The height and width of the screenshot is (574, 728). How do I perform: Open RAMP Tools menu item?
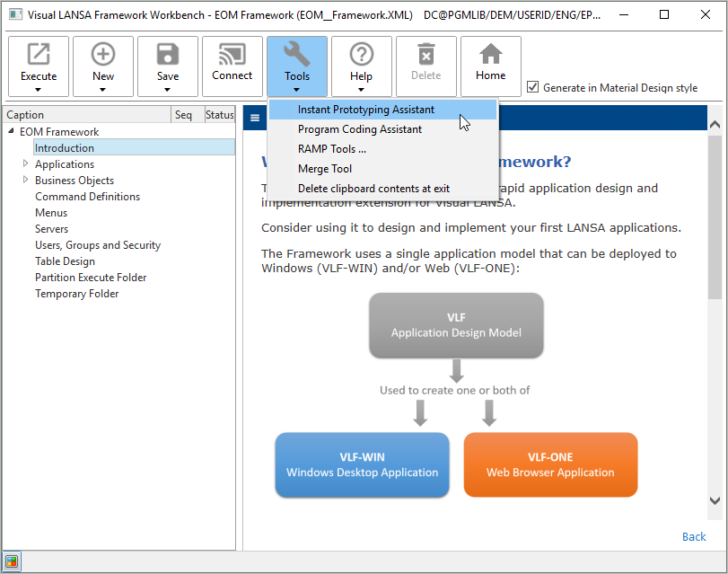pyautogui.click(x=383, y=149)
